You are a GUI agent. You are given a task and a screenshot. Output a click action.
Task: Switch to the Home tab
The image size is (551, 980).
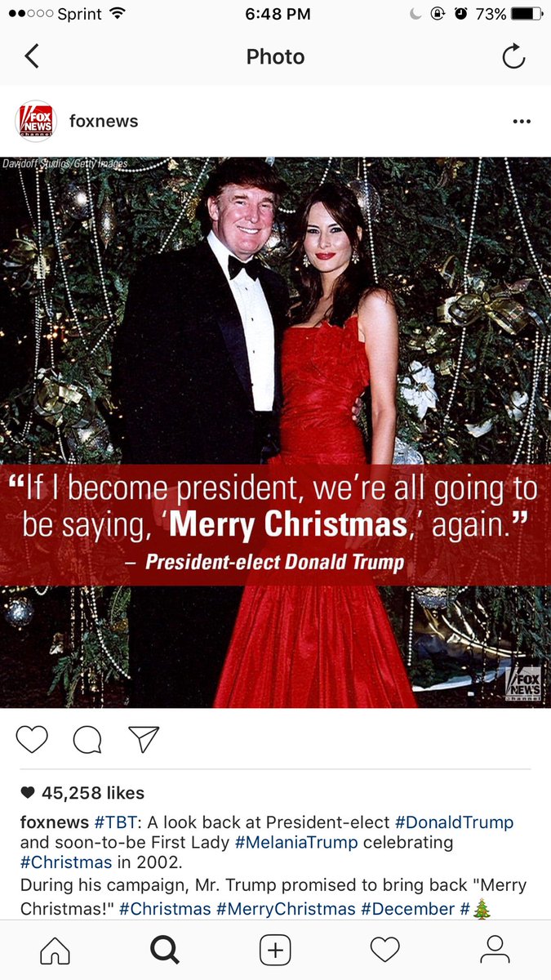tap(56, 950)
